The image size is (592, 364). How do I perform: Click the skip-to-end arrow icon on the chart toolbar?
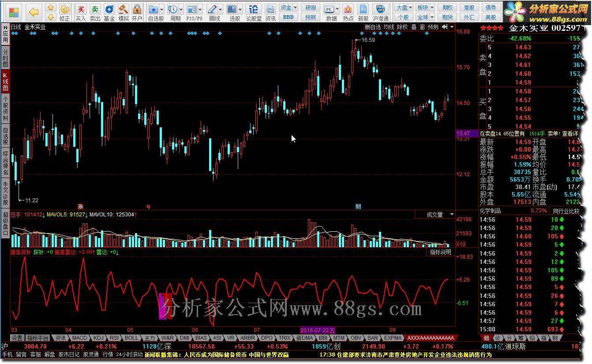445,27
